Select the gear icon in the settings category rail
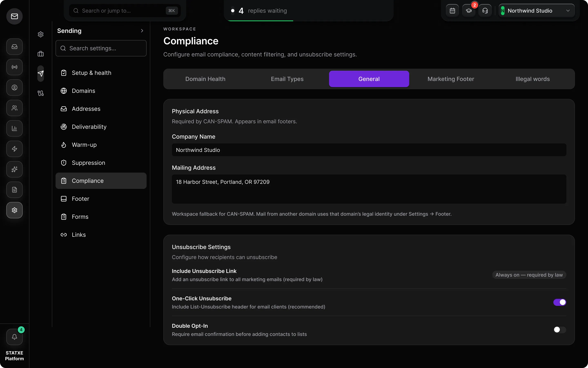 click(x=41, y=34)
